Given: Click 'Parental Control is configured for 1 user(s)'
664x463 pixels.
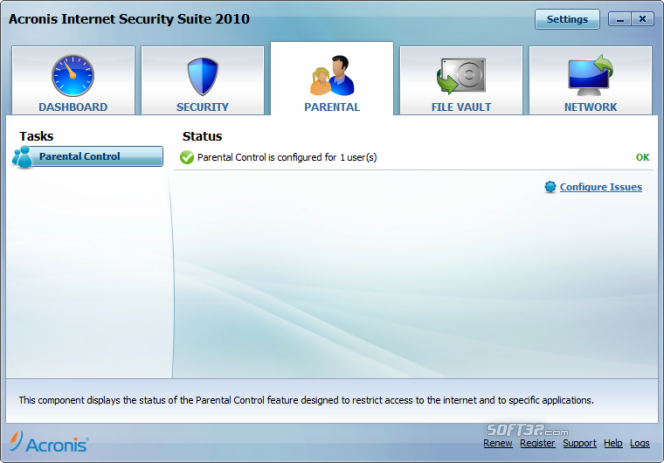Looking at the screenshot, I should 287,158.
